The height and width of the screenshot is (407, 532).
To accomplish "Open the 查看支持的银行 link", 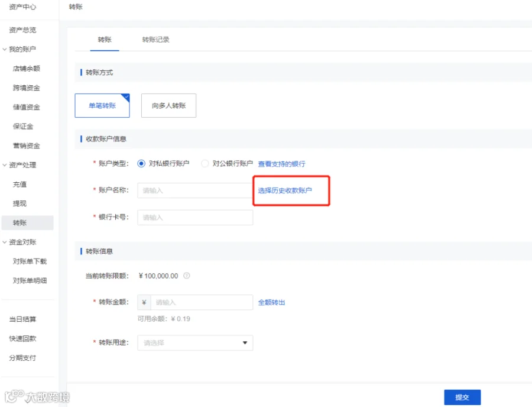I will [x=281, y=164].
